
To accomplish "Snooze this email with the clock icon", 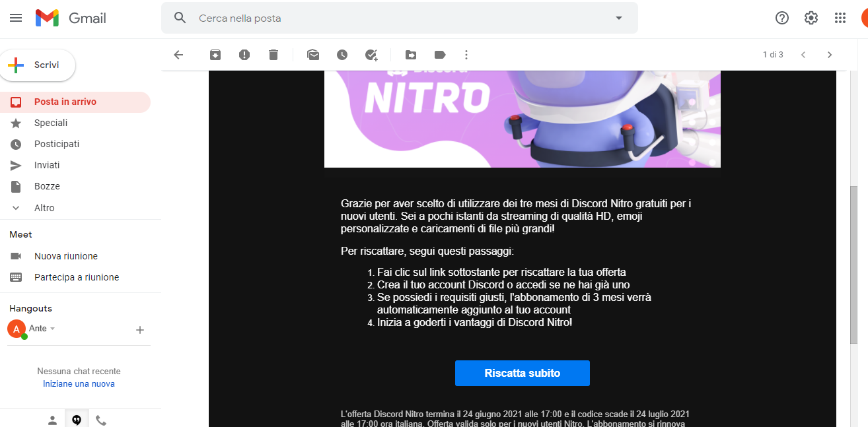I will coord(342,55).
